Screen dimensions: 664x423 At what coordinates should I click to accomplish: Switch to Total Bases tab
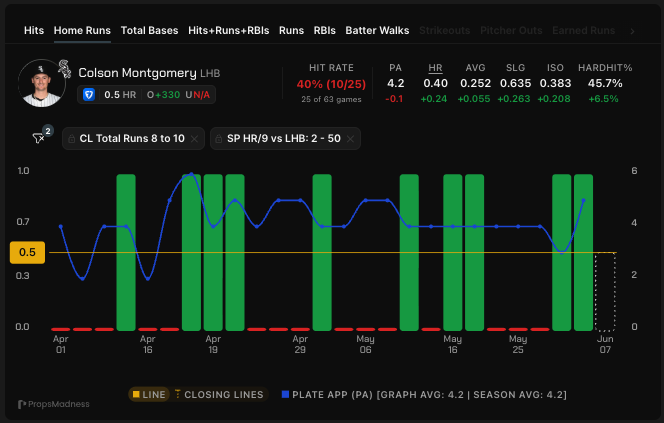tap(149, 30)
